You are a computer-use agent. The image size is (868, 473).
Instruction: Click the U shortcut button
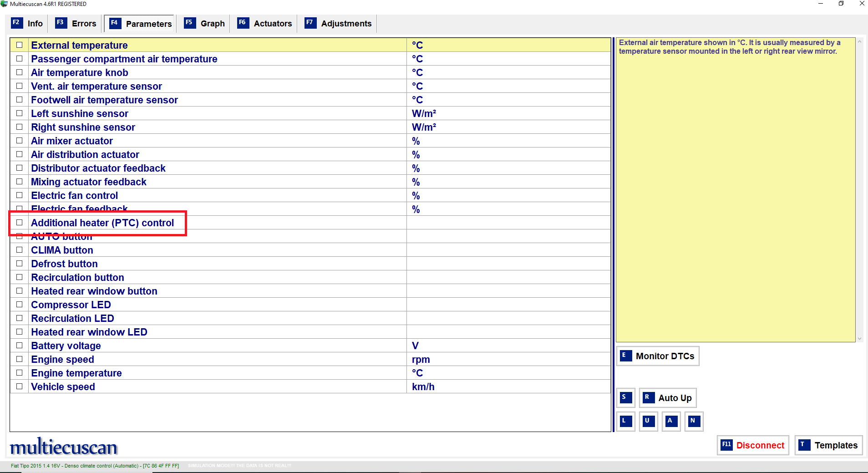point(648,421)
